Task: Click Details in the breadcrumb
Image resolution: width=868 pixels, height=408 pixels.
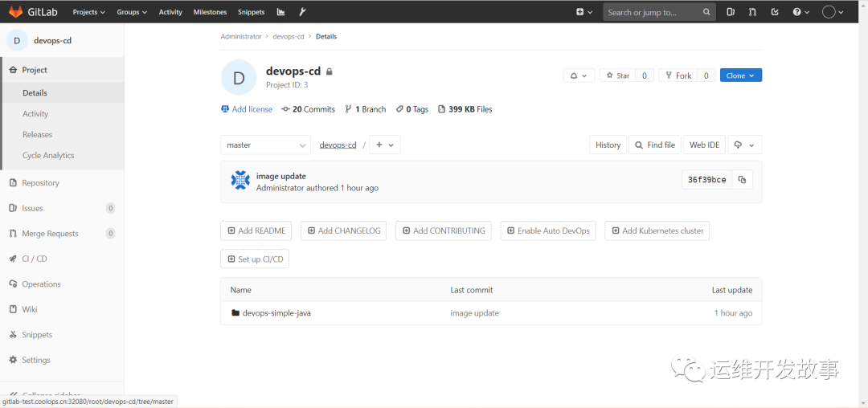Action: (326, 36)
